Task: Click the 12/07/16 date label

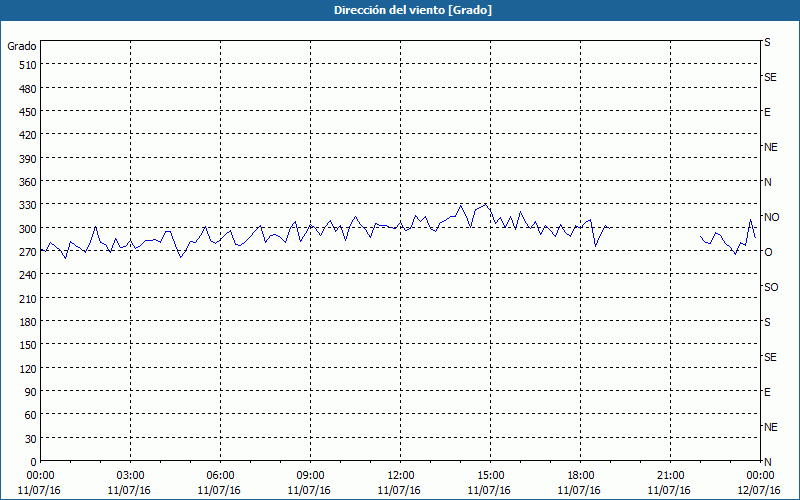Action: tap(759, 490)
